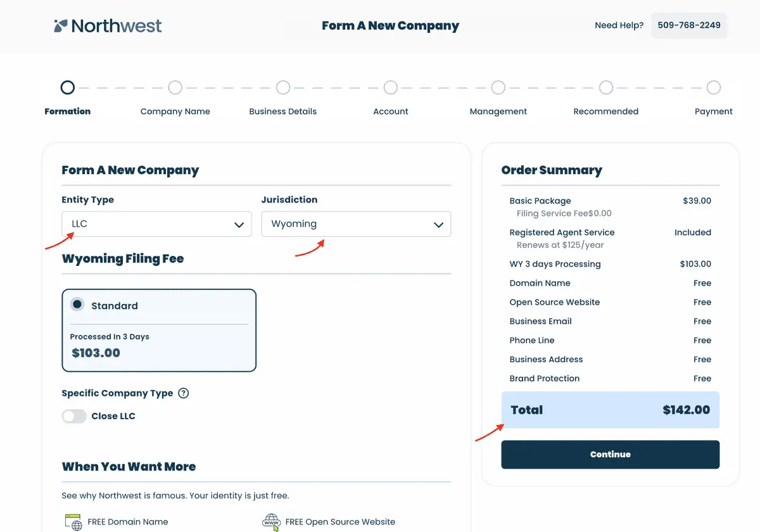This screenshot has width=760, height=532.
Task: Click the Registered Agent Service line
Action: (x=611, y=232)
